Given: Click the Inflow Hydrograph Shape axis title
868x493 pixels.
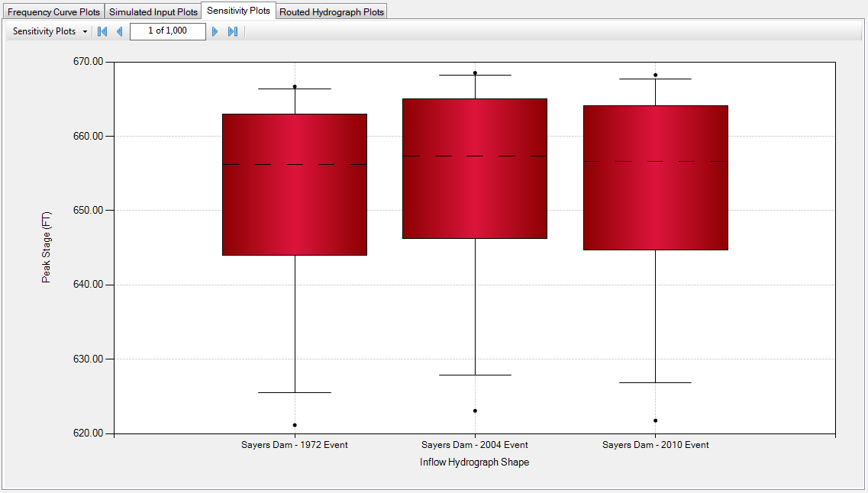Looking at the screenshot, I should [474, 462].
